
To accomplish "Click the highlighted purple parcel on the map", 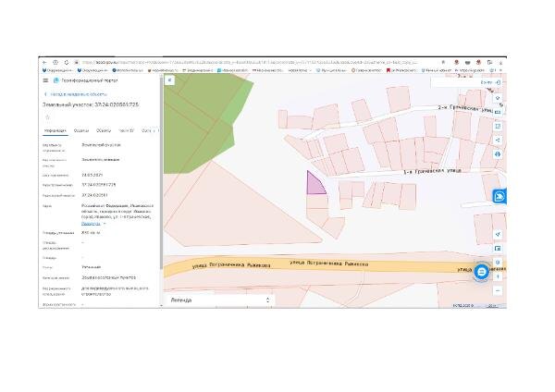I will (x=314, y=186).
